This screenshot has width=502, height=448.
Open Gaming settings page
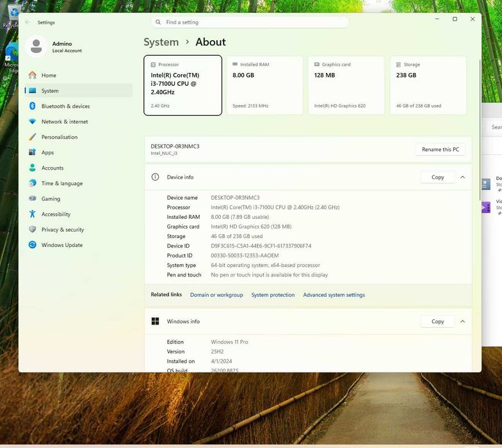(78, 198)
